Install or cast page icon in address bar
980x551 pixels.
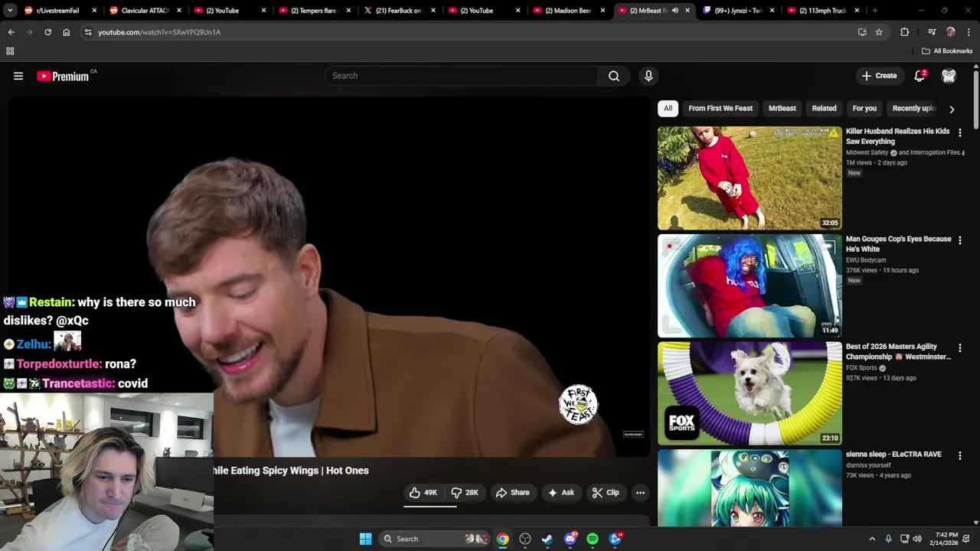(x=862, y=32)
